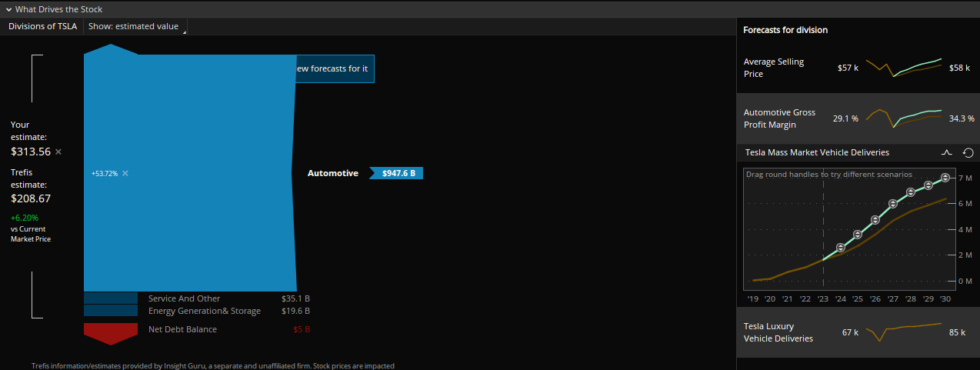This screenshot has height=370, width=980.
Task: Click the '28 round handle on chart
Action: click(911, 192)
